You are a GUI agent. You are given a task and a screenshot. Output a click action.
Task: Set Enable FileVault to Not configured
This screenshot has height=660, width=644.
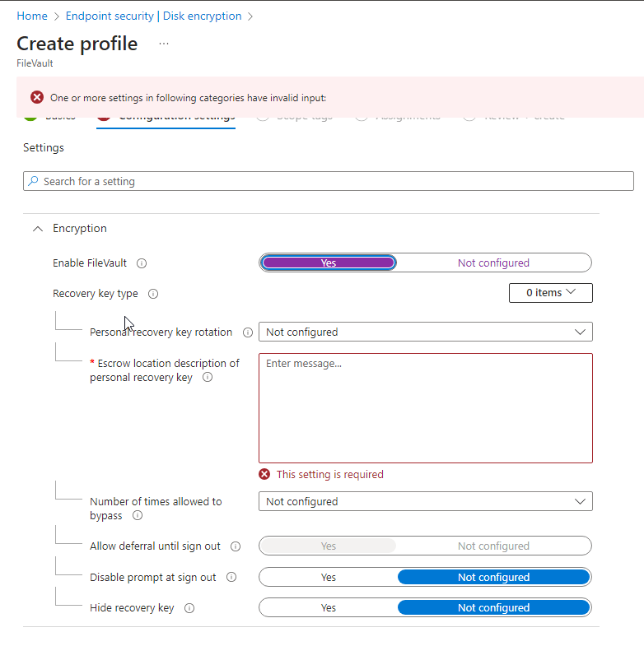(x=493, y=263)
